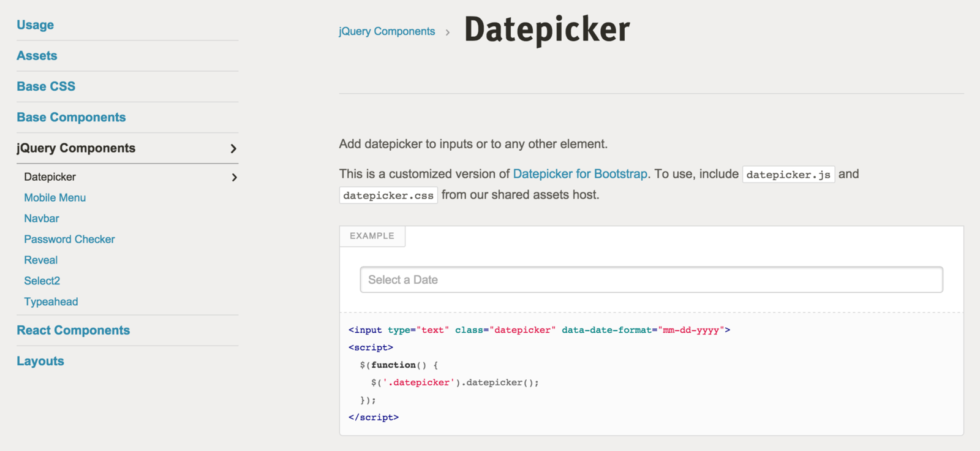This screenshot has height=451, width=980.
Task: Click breadcrumb separator arrow icon
Action: click(448, 32)
